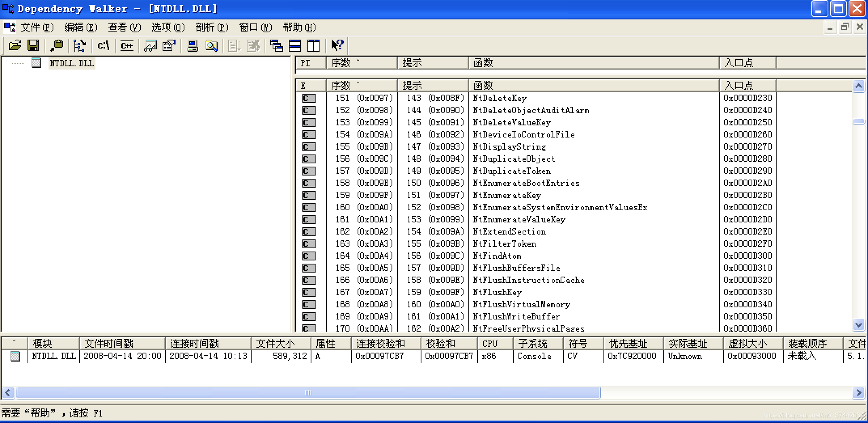Sort module list by CPU header
The height and width of the screenshot is (423, 868).
click(495, 343)
